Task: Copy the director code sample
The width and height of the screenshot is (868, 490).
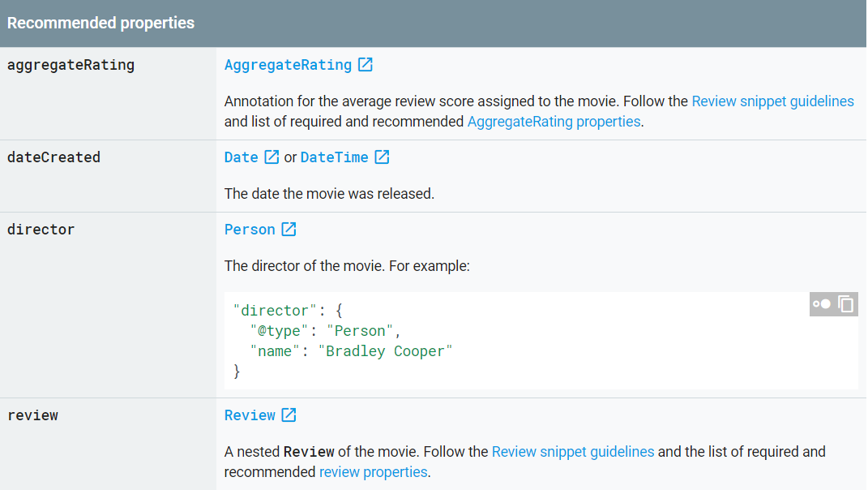Action: 846,304
